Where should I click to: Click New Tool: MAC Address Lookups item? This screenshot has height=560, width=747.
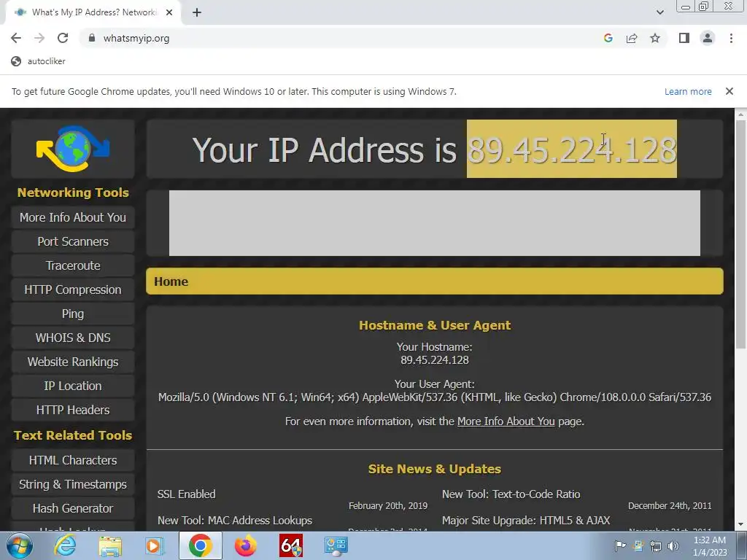pos(235,521)
